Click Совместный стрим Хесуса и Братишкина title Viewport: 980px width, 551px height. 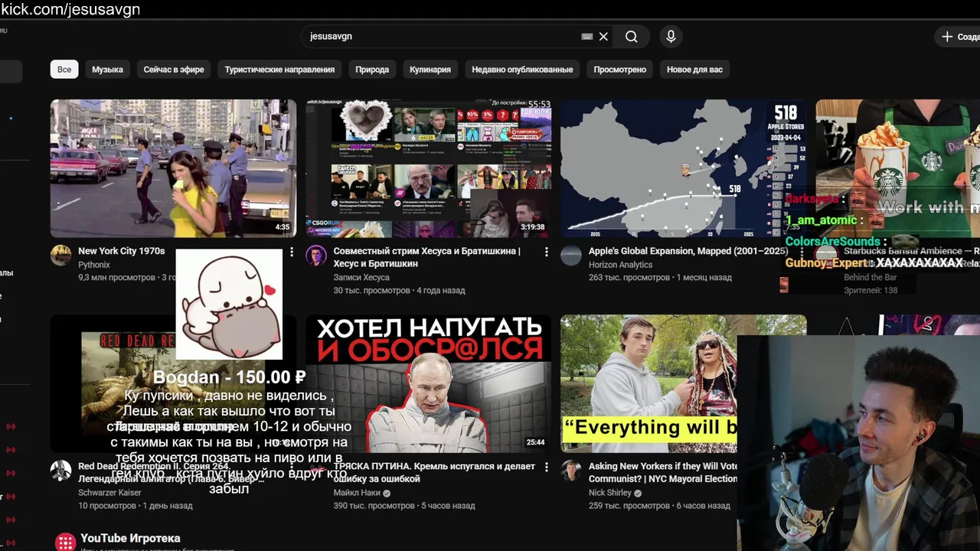[427, 257]
